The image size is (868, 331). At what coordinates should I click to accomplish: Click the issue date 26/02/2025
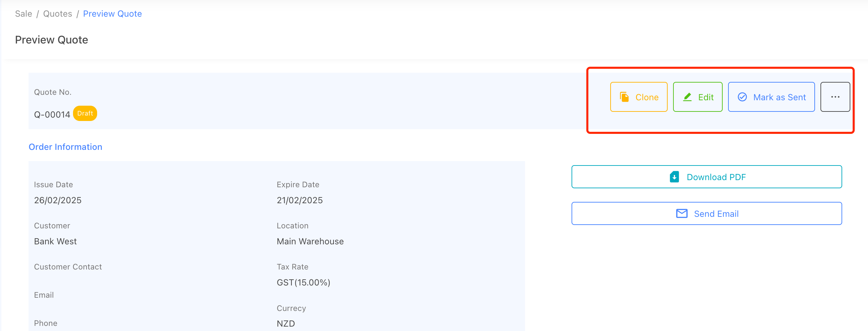click(58, 200)
